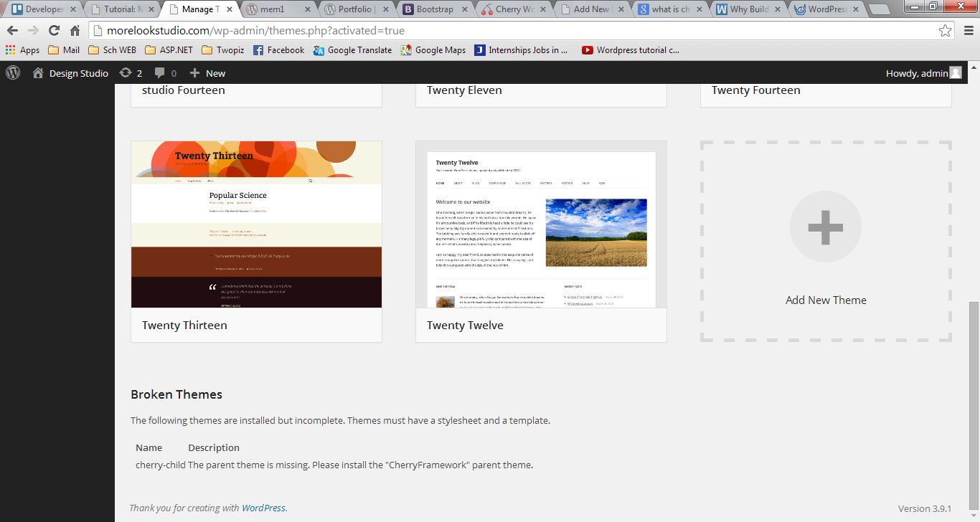Switch to the last WordPress browser tab
The image size is (980, 522).
827,9
